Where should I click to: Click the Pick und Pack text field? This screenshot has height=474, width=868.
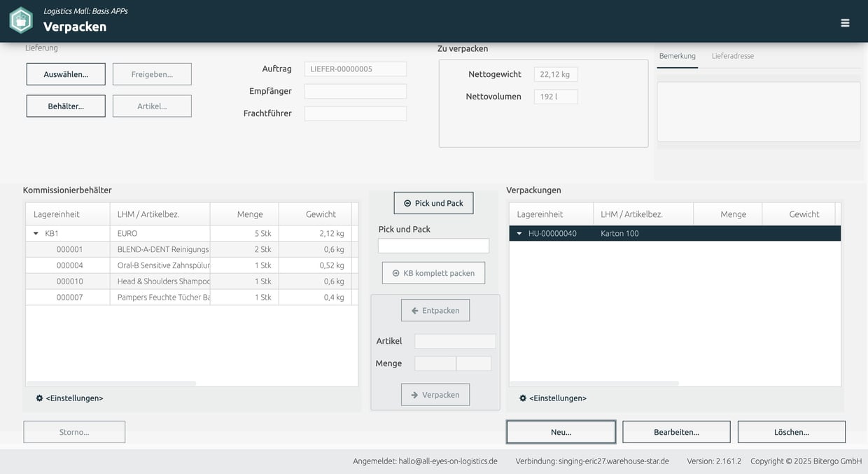(x=433, y=246)
